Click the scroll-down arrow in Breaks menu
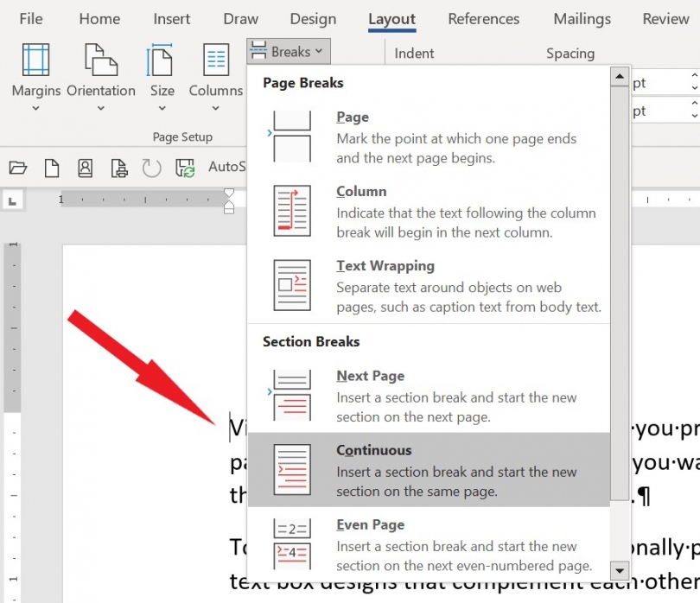700x603 pixels. [620, 571]
